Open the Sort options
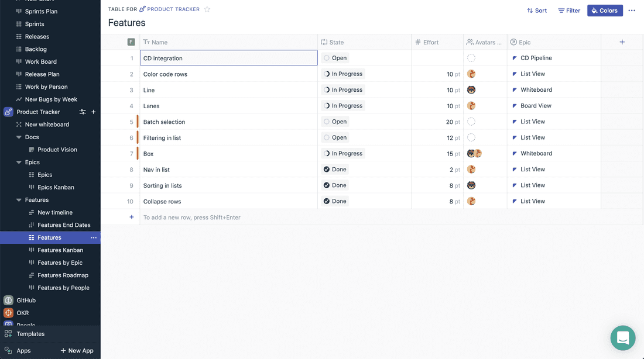The width and height of the screenshot is (644, 359). [x=537, y=11]
